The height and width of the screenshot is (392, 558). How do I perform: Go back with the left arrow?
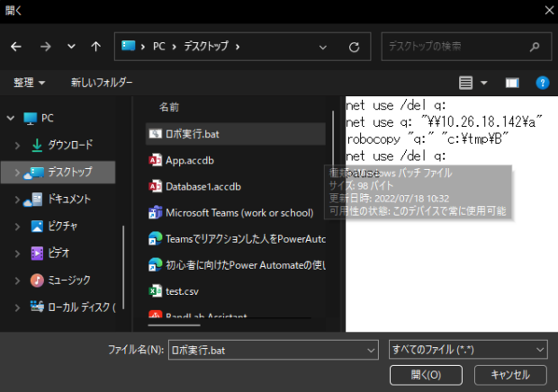point(16,47)
